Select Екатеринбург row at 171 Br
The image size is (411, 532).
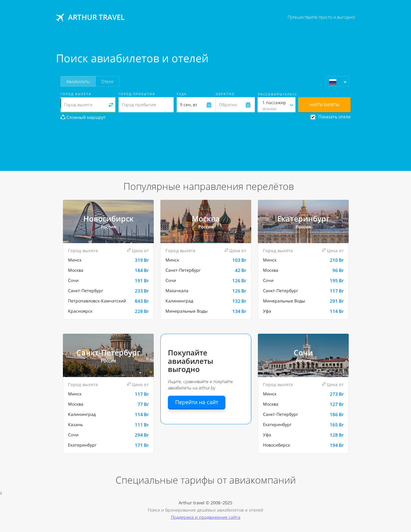[x=108, y=445]
